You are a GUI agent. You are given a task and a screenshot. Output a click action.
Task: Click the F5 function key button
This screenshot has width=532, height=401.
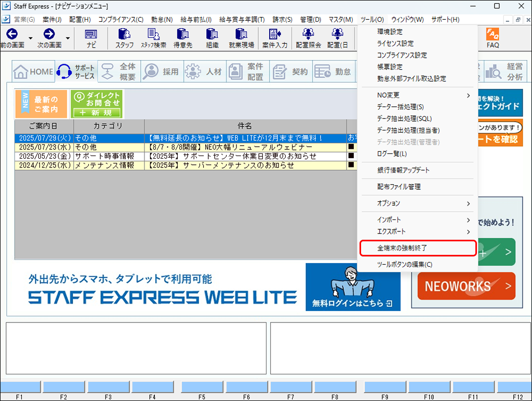click(202, 387)
